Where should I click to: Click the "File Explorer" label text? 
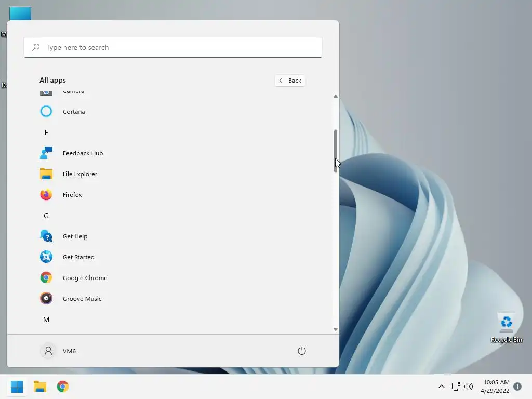(79, 174)
